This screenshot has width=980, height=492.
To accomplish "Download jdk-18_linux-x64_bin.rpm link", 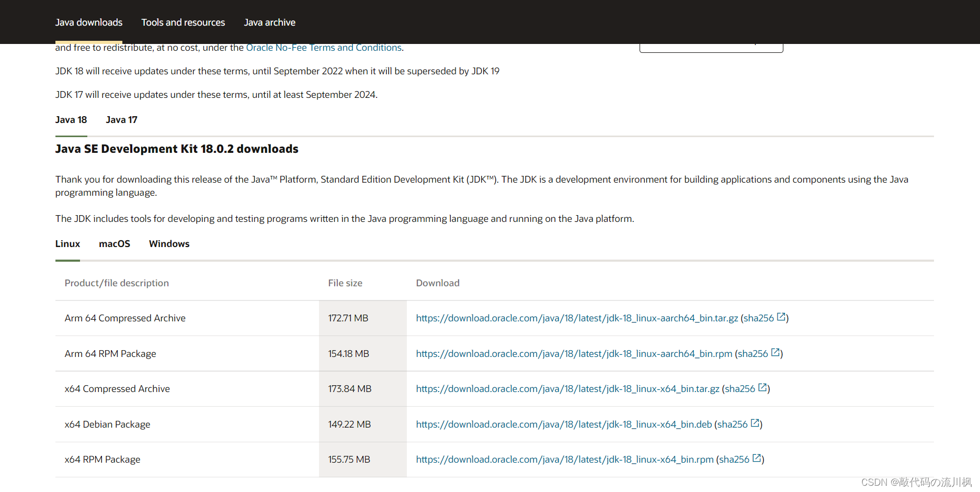I will [565, 460].
